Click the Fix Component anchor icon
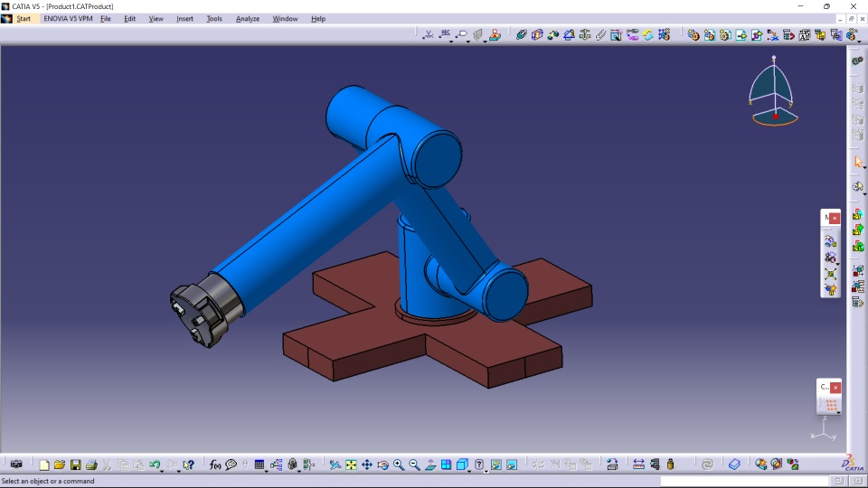The width and height of the screenshot is (868, 488). [585, 35]
